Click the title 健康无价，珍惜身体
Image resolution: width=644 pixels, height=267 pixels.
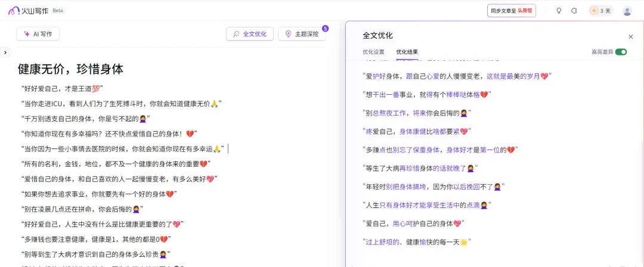70,69
